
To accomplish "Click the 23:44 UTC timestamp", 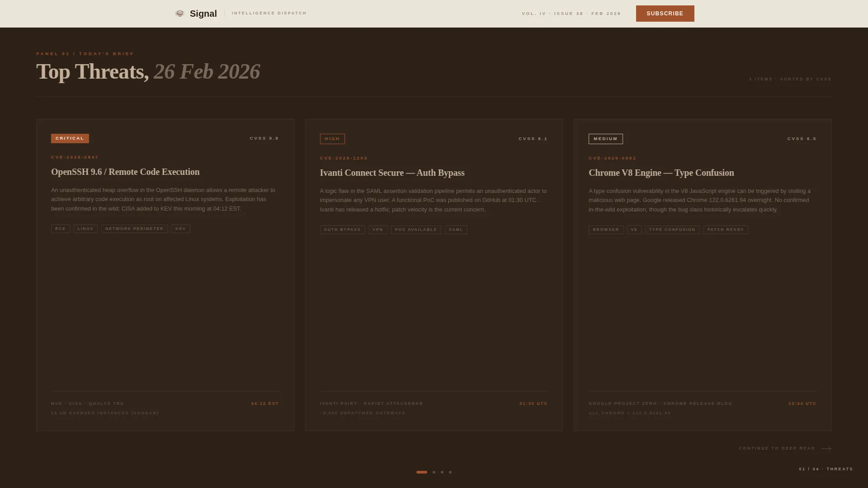I will pyautogui.click(x=802, y=404).
